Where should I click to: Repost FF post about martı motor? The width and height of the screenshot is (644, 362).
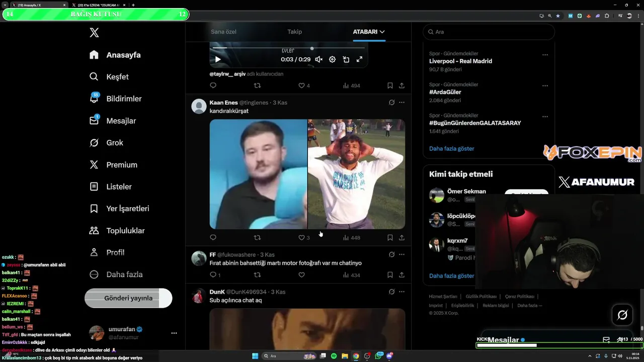[x=257, y=275]
